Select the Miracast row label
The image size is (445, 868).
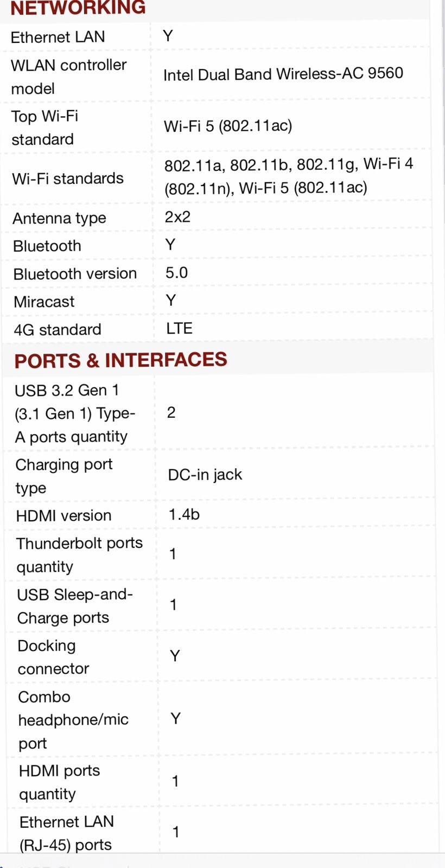pos(44,302)
